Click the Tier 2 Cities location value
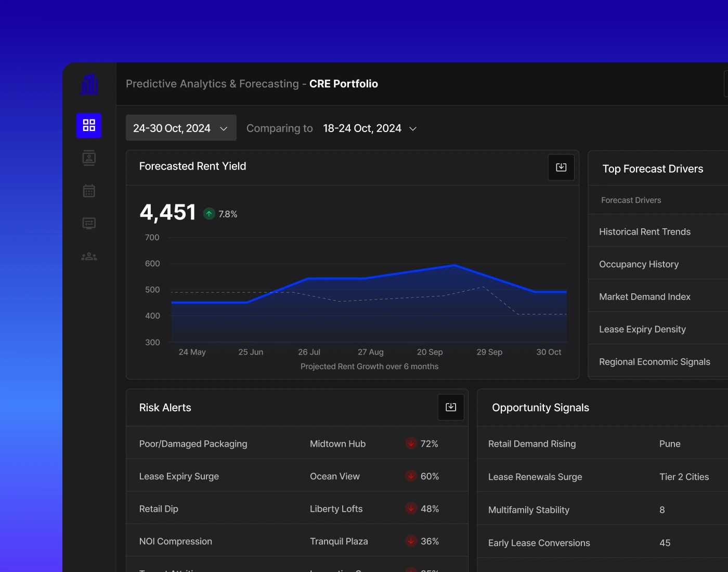This screenshot has height=572, width=728. [684, 477]
